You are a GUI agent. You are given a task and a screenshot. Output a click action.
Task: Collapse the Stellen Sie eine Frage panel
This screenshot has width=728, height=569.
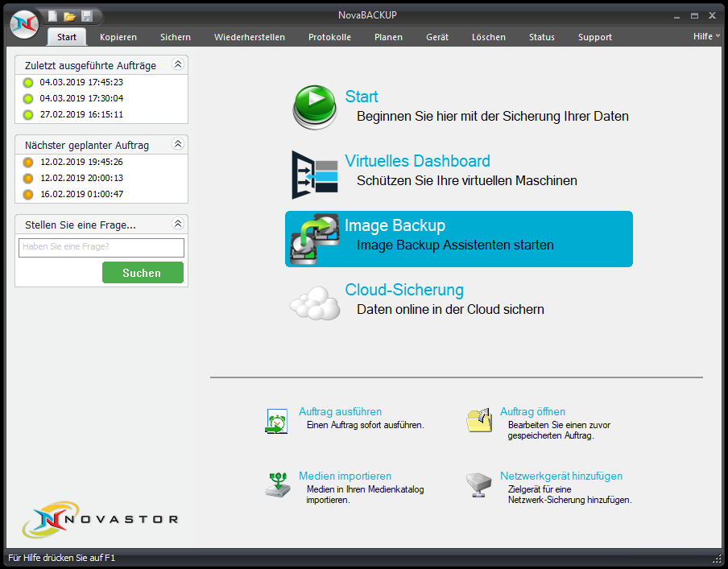pyautogui.click(x=178, y=224)
